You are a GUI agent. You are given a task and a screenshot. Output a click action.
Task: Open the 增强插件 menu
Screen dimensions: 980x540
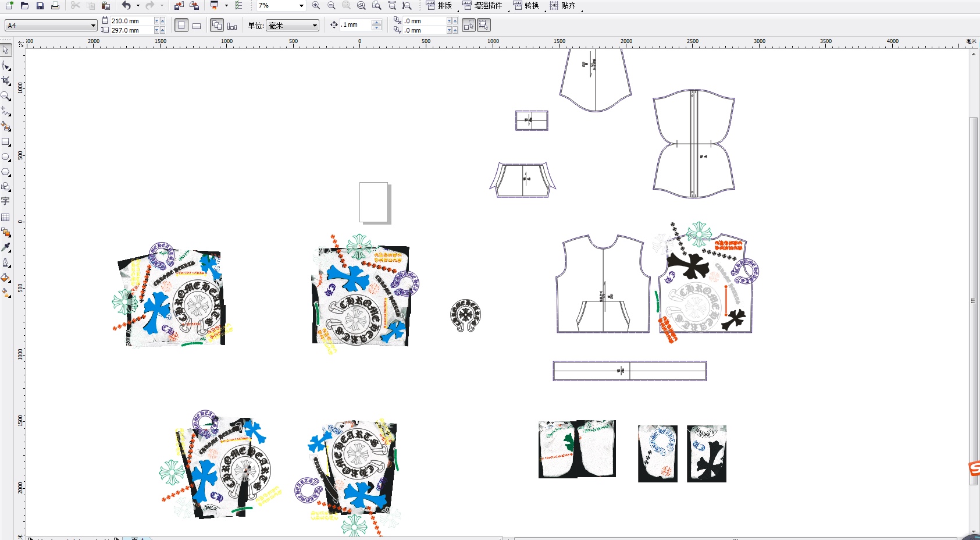483,6
